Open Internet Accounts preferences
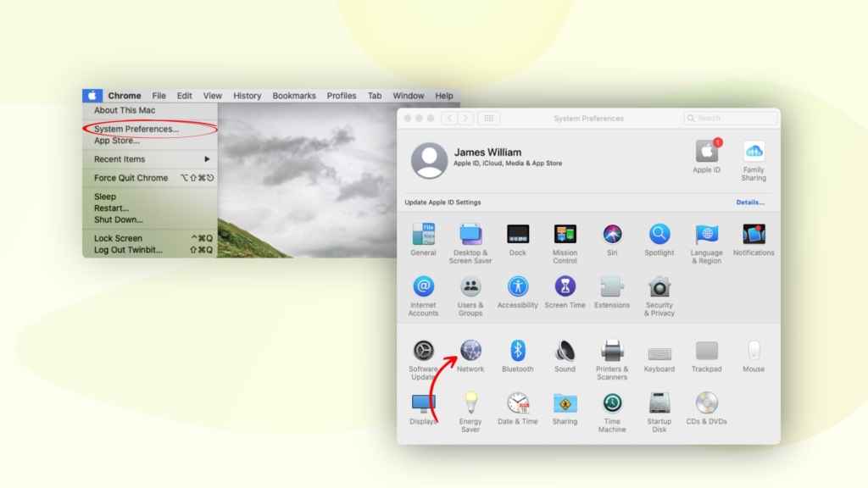 pyautogui.click(x=424, y=296)
